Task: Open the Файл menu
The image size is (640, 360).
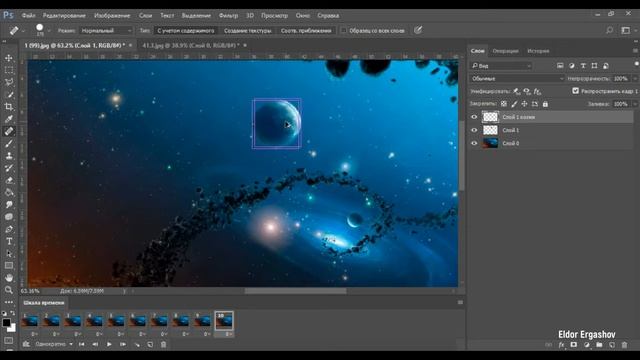Action: 28,16
